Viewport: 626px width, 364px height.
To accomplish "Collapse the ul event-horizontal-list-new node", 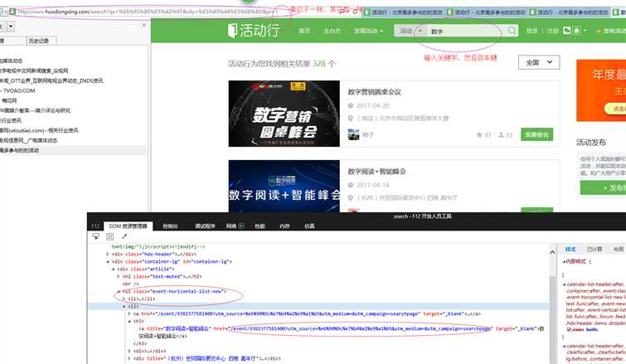I will [x=119, y=291].
